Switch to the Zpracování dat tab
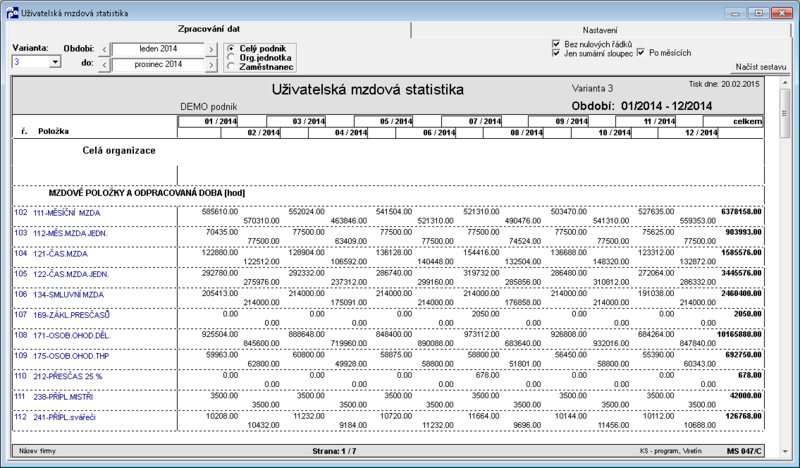800x468 pixels. click(209, 29)
